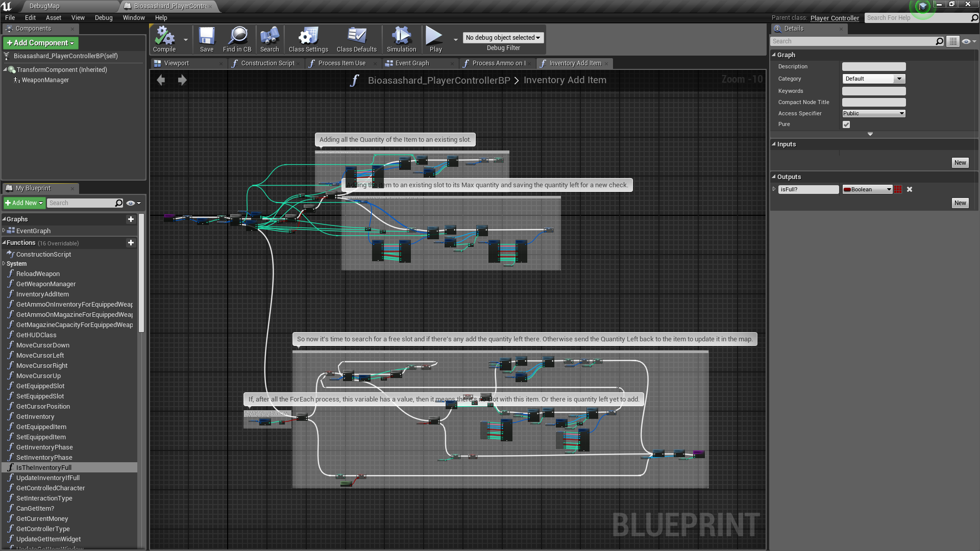Switch to the Viewport tab
Viewport: 980px width, 551px height.
coord(176,64)
